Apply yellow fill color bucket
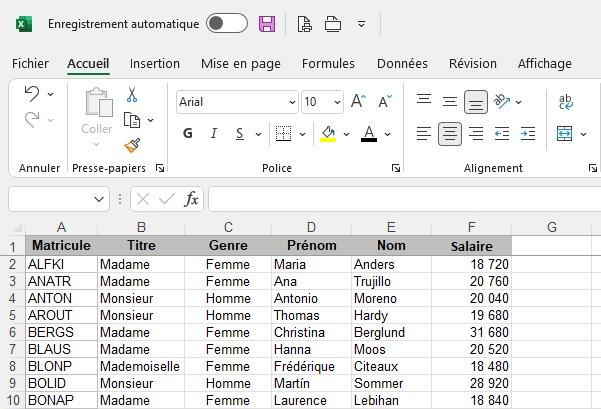The image size is (601, 409). pos(328,134)
